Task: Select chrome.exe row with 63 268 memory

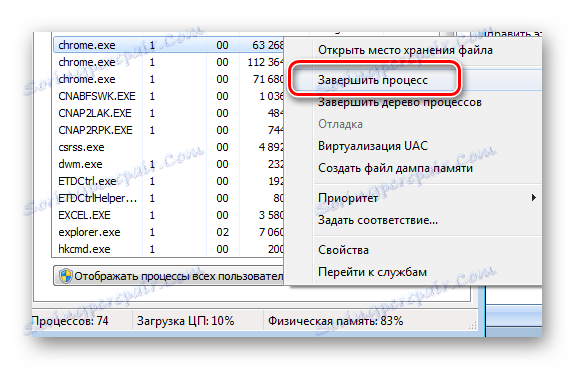Action: [169, 45]
